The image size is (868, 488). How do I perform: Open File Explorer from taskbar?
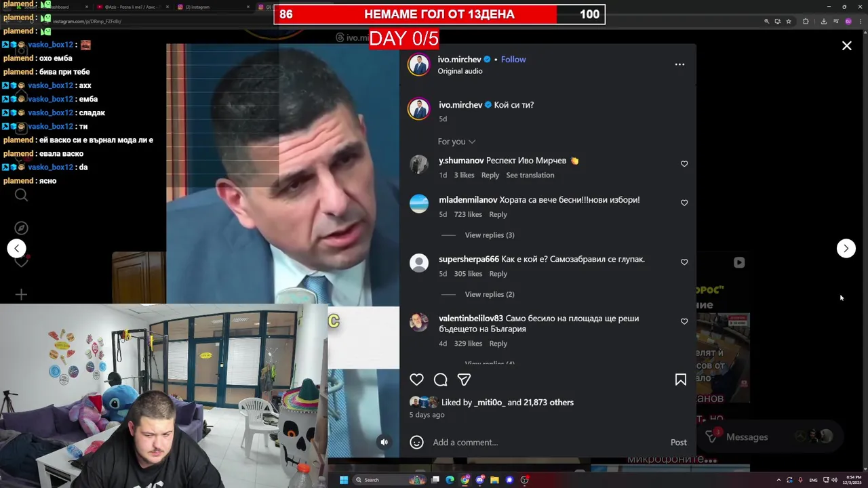495,480
